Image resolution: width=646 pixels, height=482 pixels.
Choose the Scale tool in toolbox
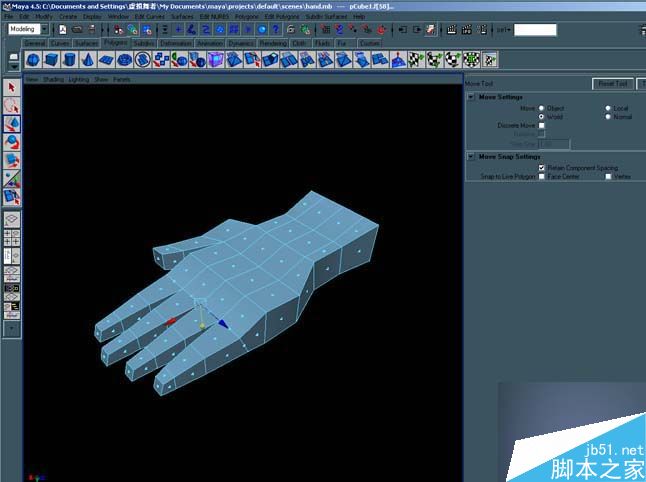tap(12, 160)
